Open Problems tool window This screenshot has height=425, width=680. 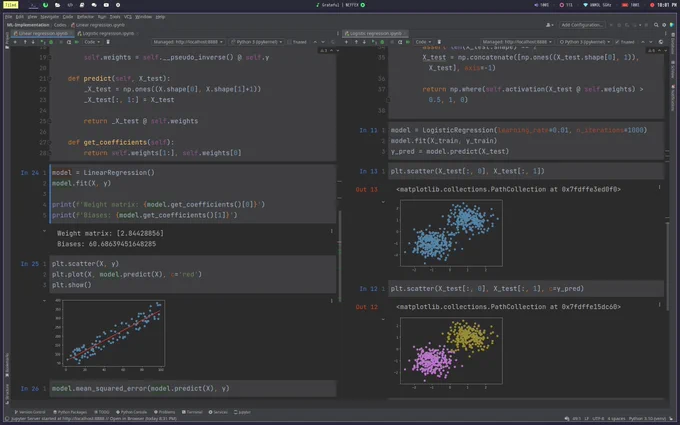tap(164, 412)
